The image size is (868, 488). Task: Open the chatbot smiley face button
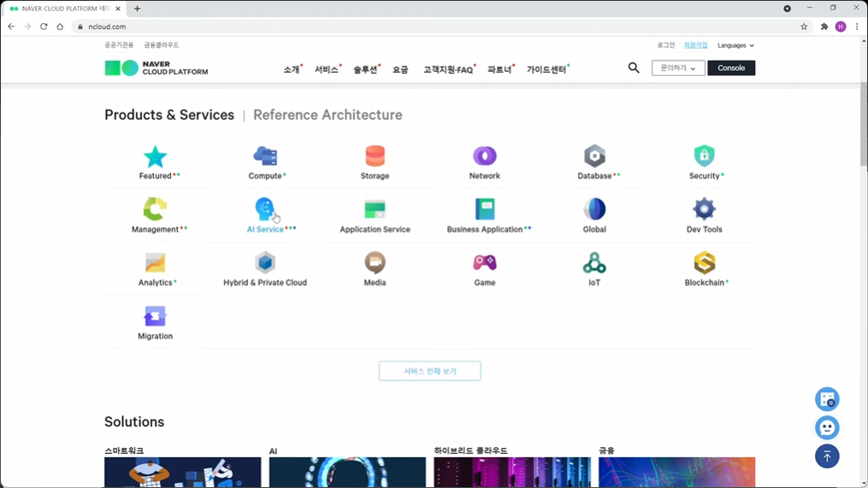(827, 427)
